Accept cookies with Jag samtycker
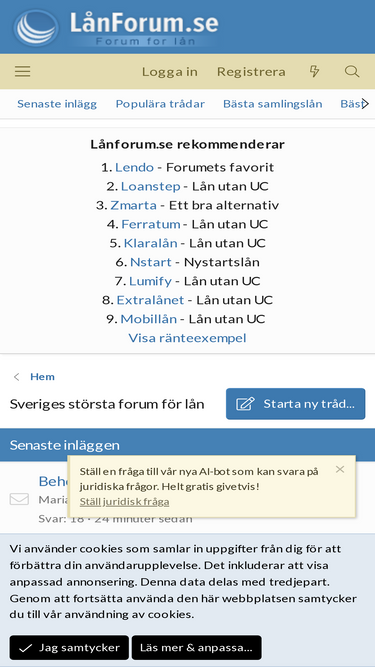 [69, 648]
